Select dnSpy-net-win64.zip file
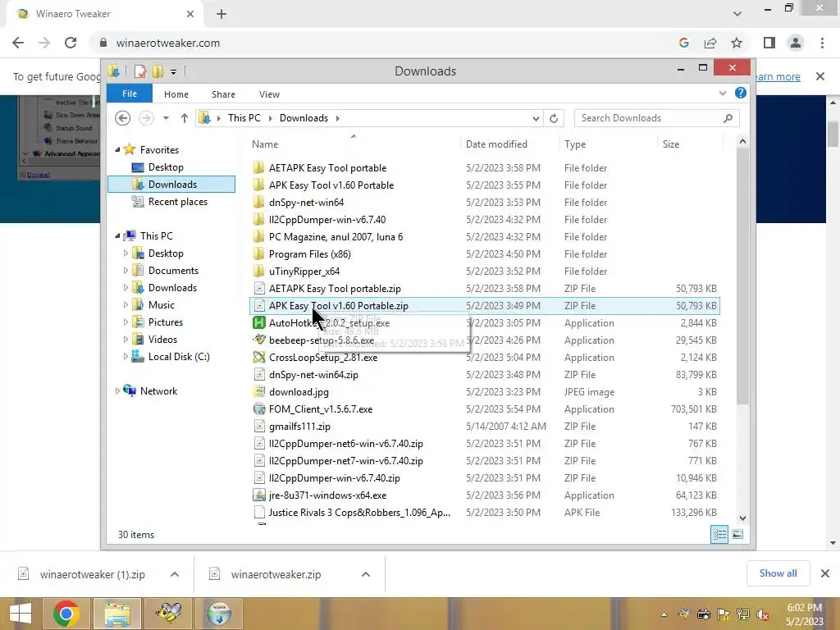 point(314,374)
